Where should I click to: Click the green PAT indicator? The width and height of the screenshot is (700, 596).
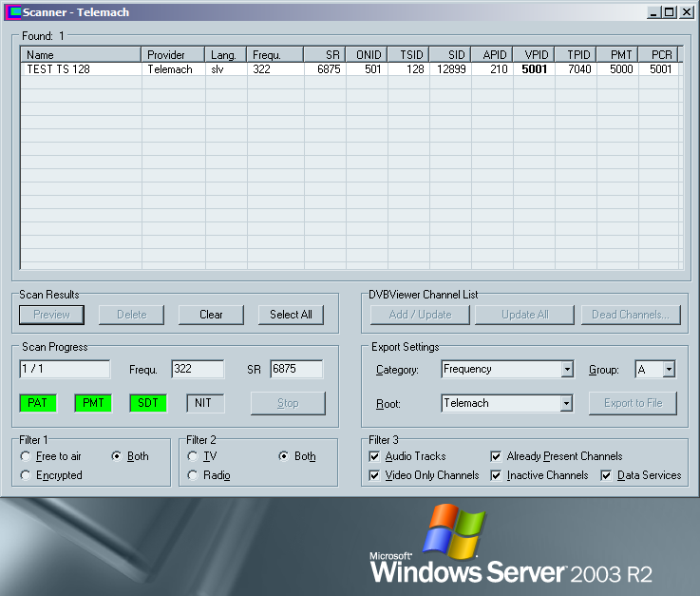[38, 403]
